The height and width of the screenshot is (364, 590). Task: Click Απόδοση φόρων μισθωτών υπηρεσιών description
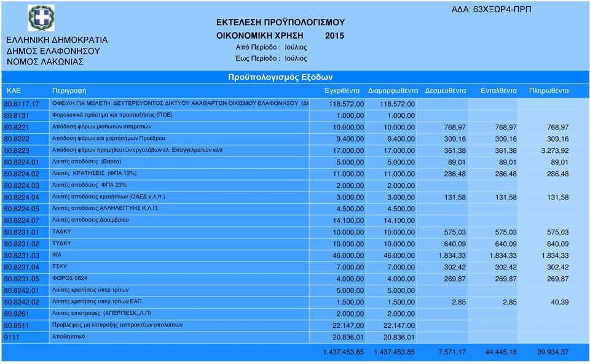[101, 126]
